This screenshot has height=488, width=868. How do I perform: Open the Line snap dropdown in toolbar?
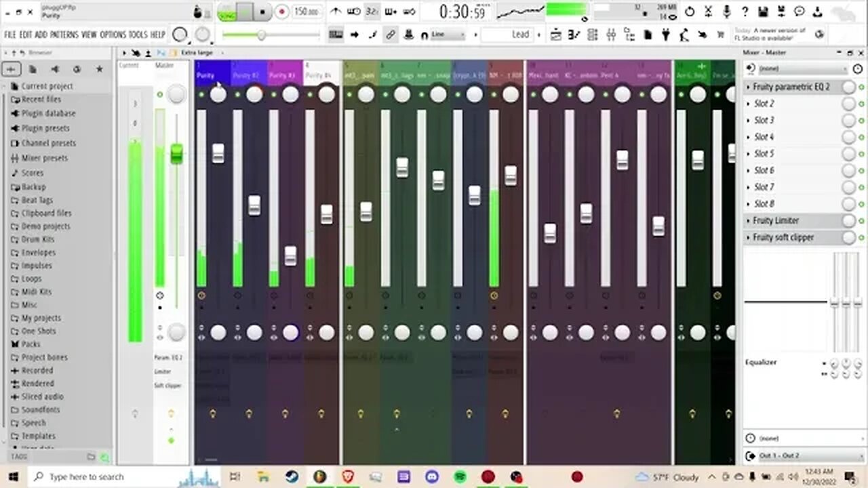point(449,35)
